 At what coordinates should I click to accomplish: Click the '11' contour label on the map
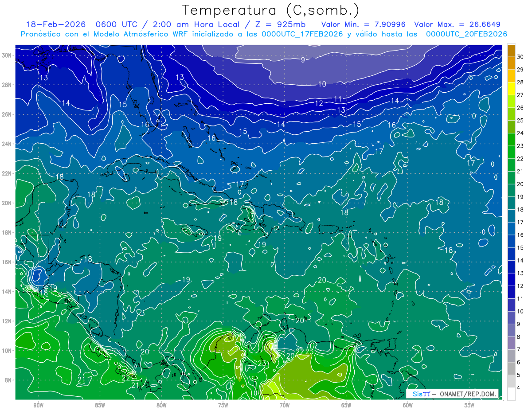[x=338, y=99]
